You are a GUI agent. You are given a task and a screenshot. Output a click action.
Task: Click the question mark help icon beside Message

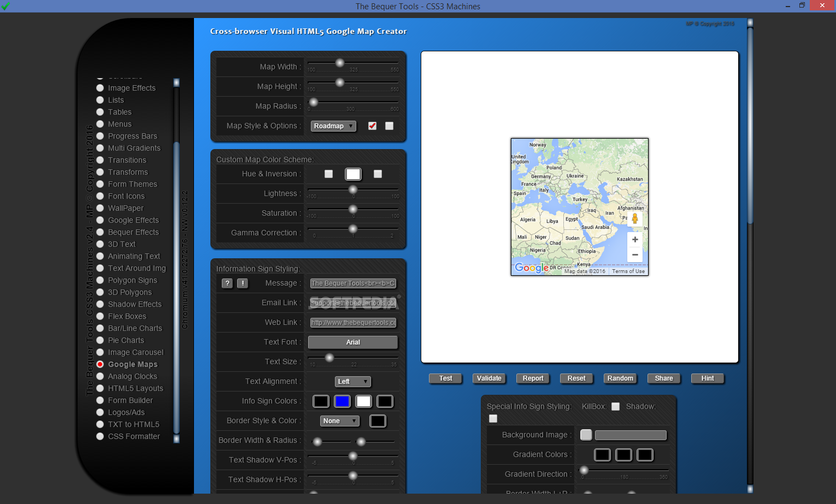[227, 283]
